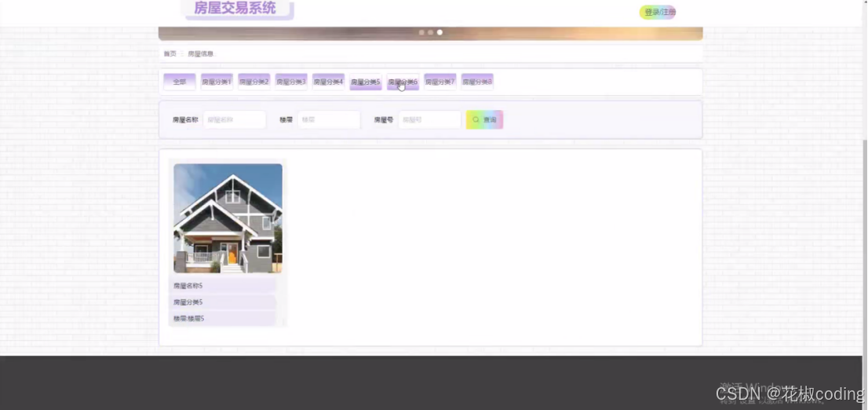
Task: Click the 查询 search button
Action: tap(484, 119)
